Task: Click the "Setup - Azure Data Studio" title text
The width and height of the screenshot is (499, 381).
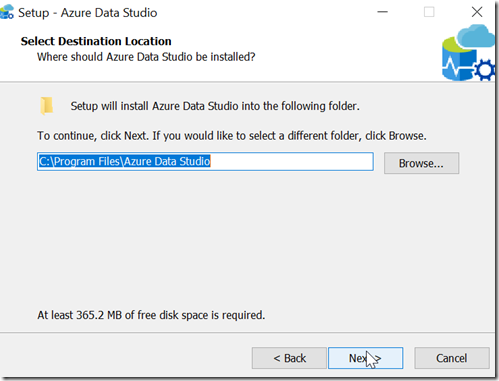Action: (88, 13)
